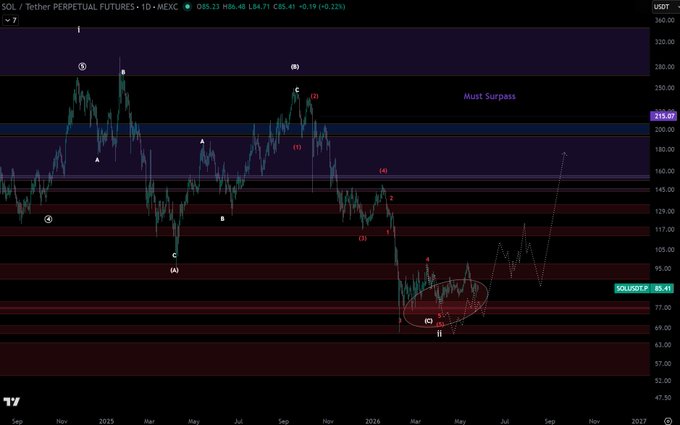The image size is (680, 425).
Task: Select the red (3) wave label
Action: [x=363, y=239]
